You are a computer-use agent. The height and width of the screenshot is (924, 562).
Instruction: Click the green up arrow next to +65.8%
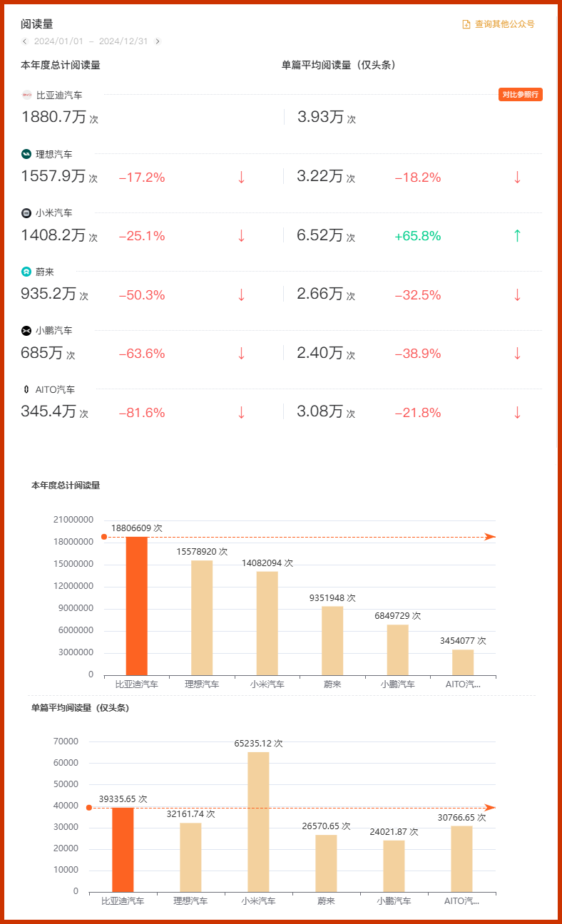[x=518, y=236]
